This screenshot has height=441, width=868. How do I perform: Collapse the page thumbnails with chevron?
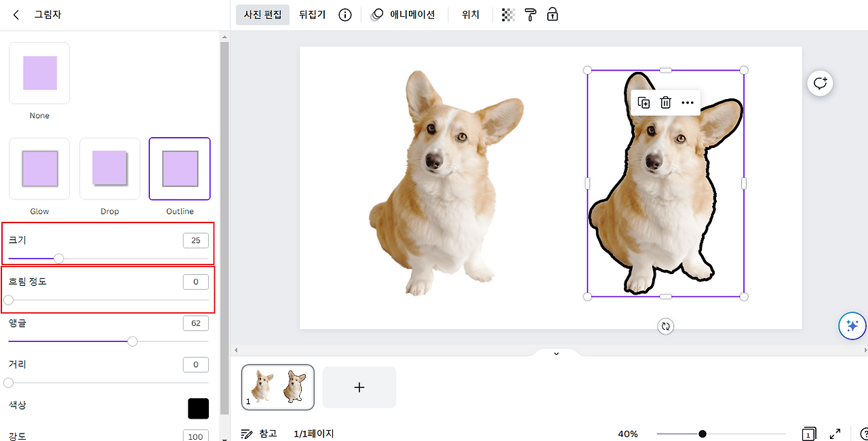[x=556, y=353]
